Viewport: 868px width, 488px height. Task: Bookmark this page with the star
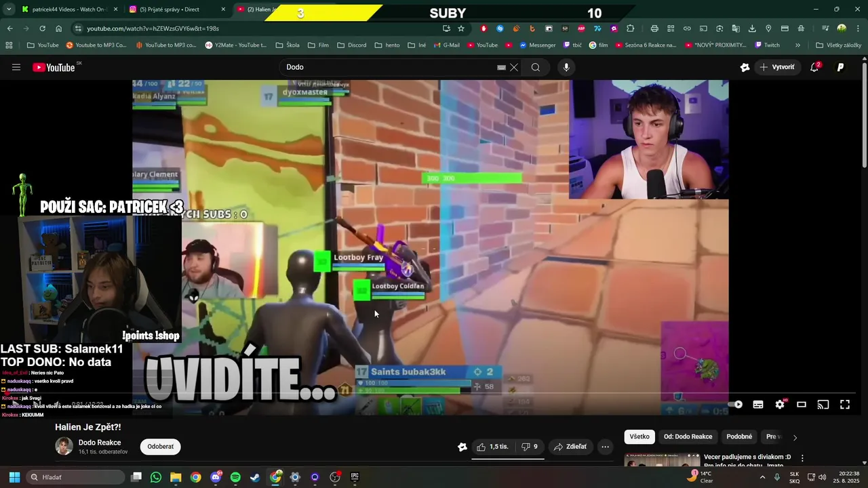461,28
